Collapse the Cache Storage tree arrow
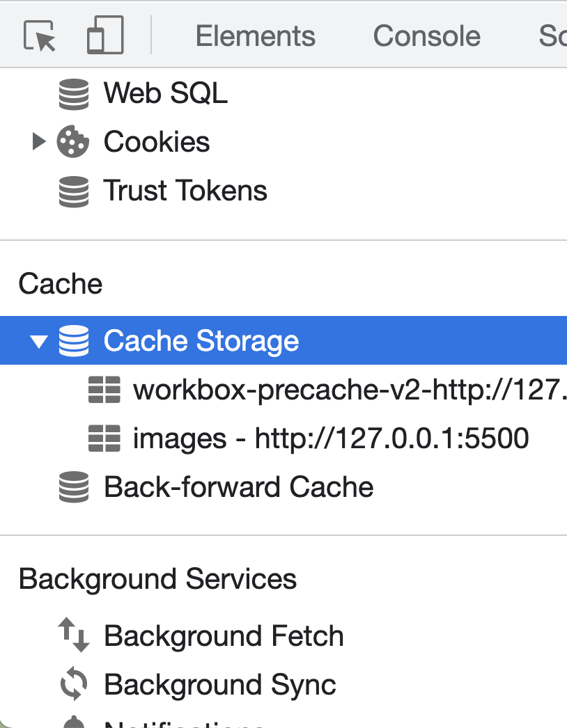The image size is (567, 728). pos(38,341)
